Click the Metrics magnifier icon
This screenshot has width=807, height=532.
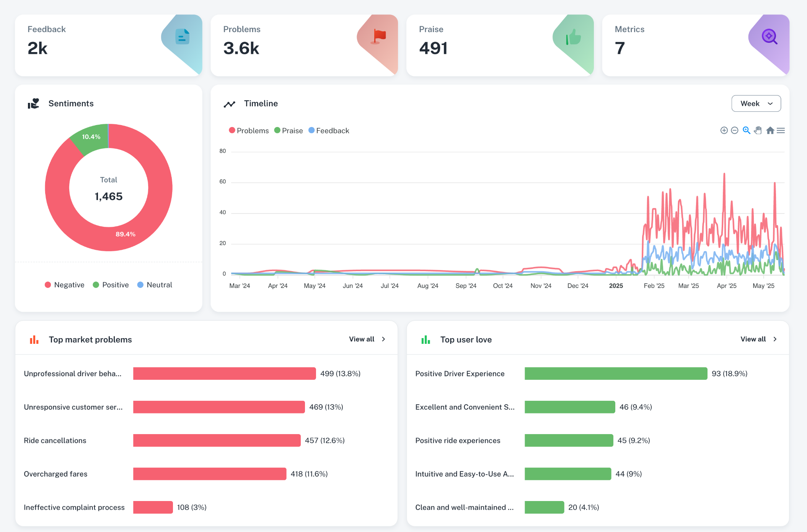769,37
